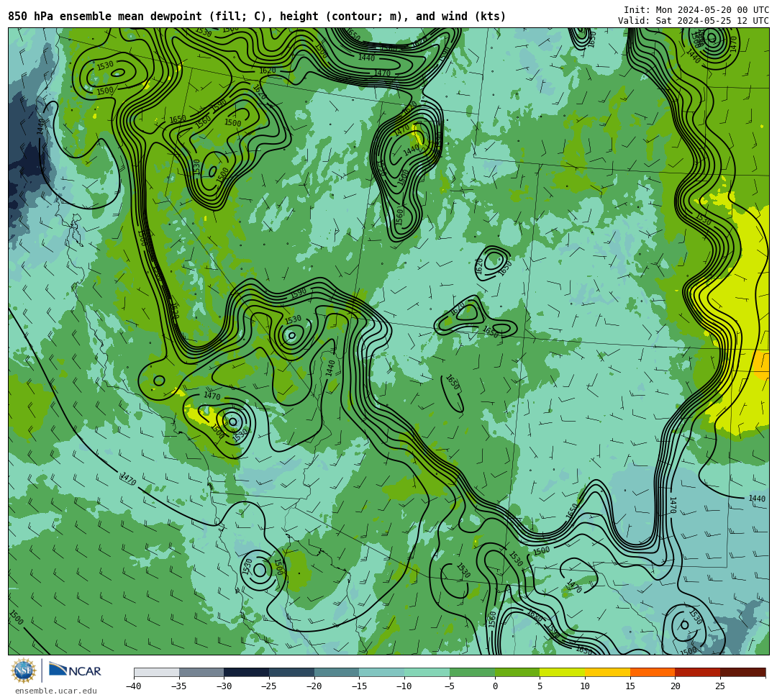This screenshot has width=777, height=700.
Task: Pick the orange swatch between 15 and 20
Action: point(652,672)
